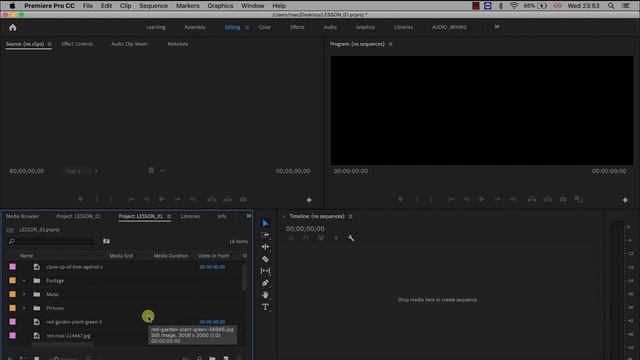This screenshot has height=360, width=640.
Task: Click orange label of Music bin
Action: (x=13, y=294)
